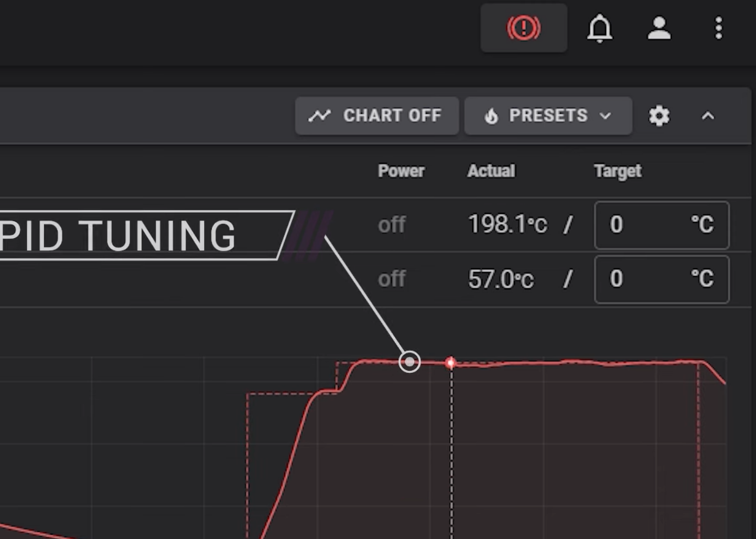
Task: Click the red data point on chart line
Action: (450, 362)
